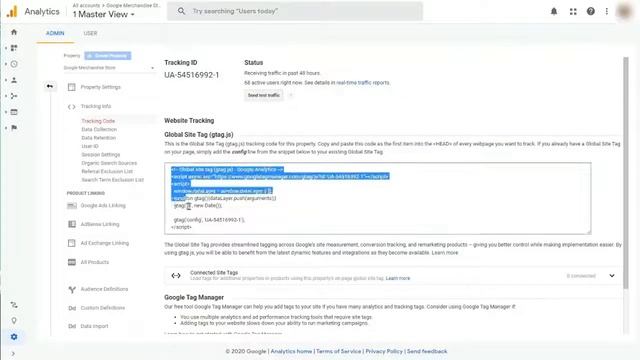Click the All Products icon
This screenshot has width=640, height=360.
(x=72, y=262)
